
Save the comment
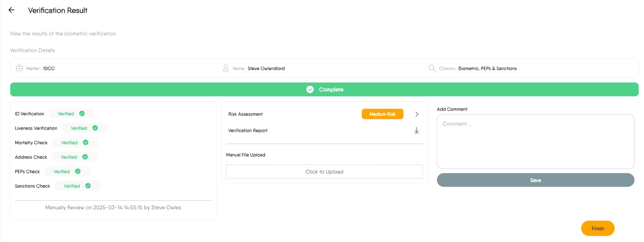535,180
